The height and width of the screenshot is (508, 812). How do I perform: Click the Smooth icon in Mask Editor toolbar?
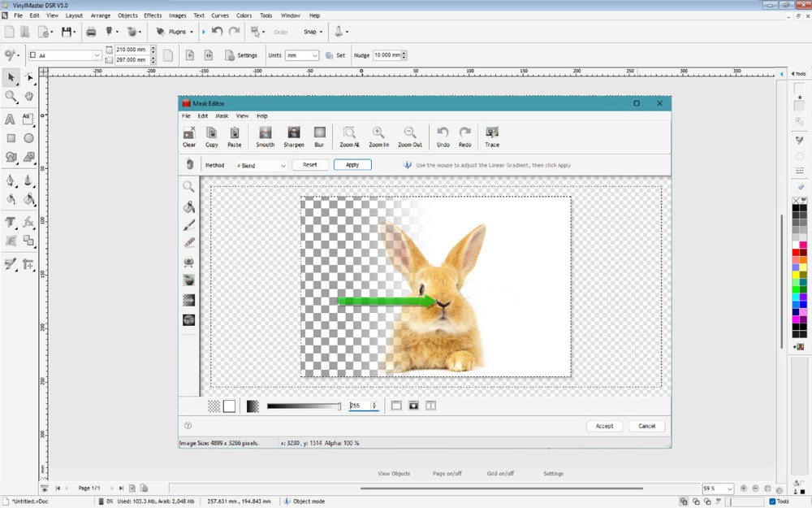[265, 135]
